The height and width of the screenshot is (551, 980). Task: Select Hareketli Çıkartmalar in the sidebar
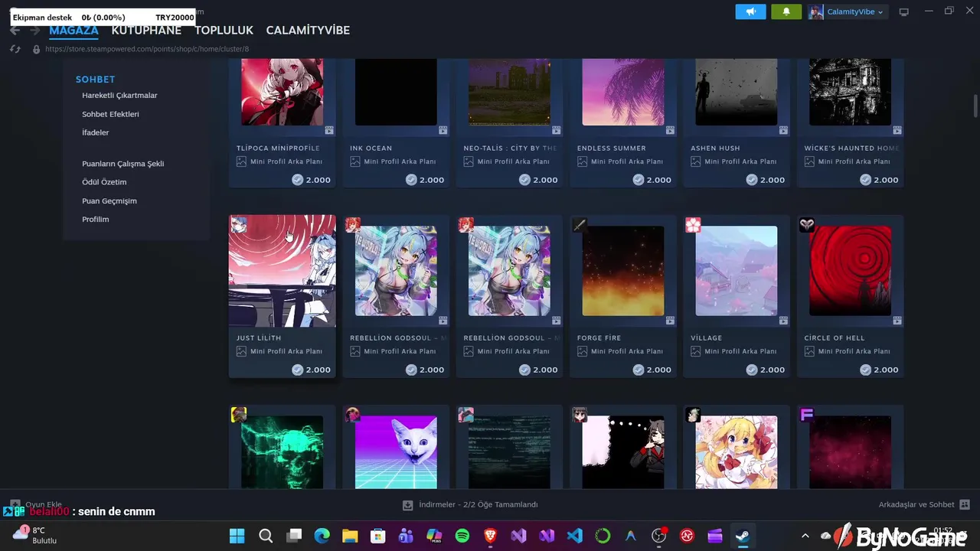(119, 96)
